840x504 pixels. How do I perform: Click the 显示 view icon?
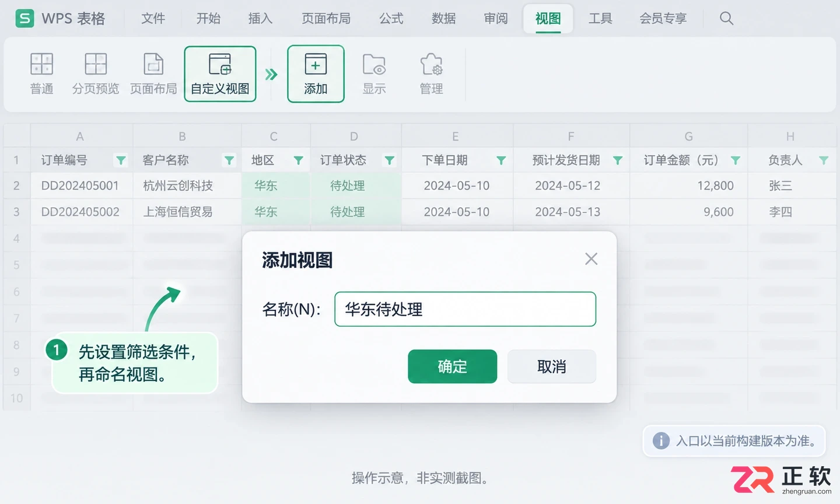coord(374,64)
